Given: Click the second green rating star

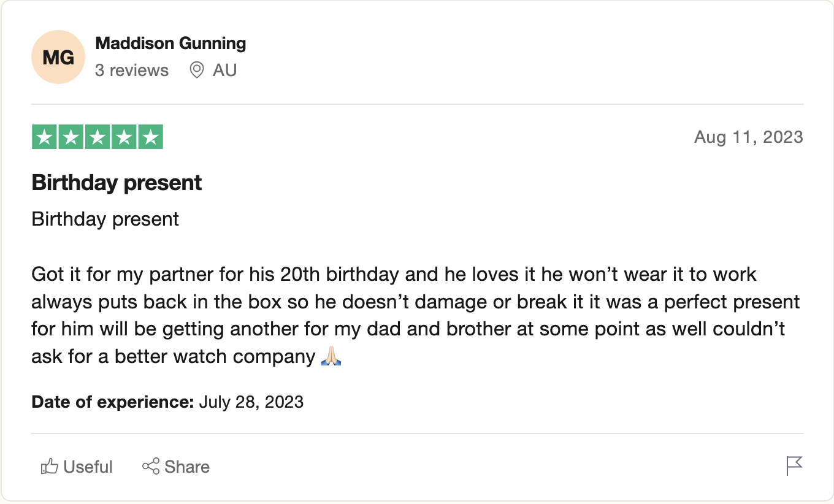Looking at the screenshot, I should tap(71, 137).
